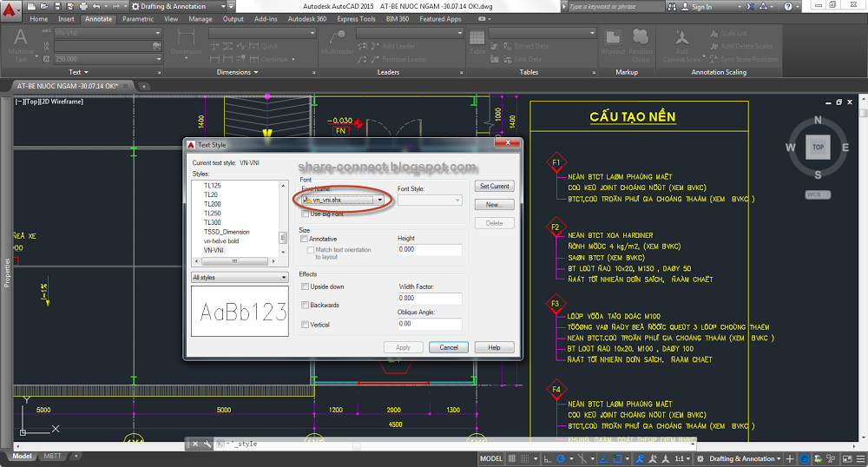Select the TL200 style in Styles list
This screenshot has height=467, width=868.
coord(213,204)
